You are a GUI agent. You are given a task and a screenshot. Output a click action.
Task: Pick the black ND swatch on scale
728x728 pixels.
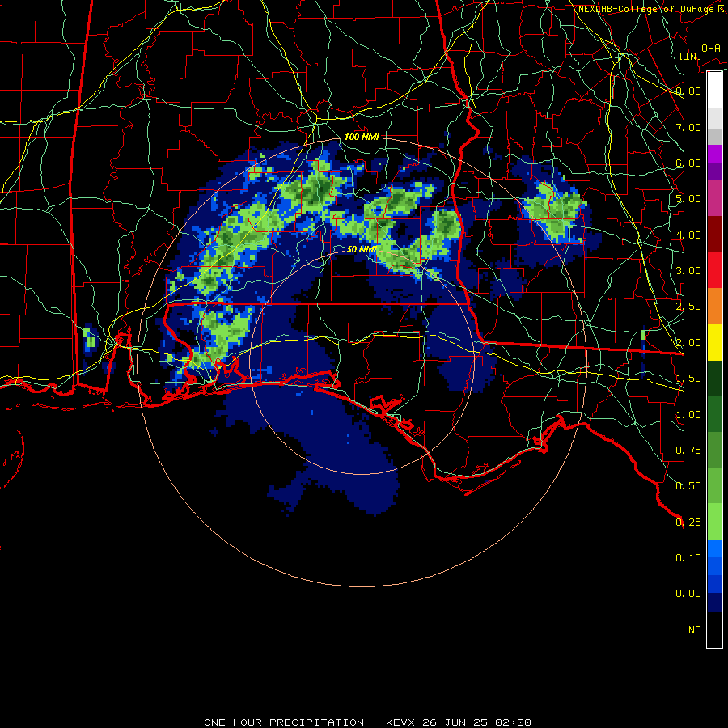[714, 629]
